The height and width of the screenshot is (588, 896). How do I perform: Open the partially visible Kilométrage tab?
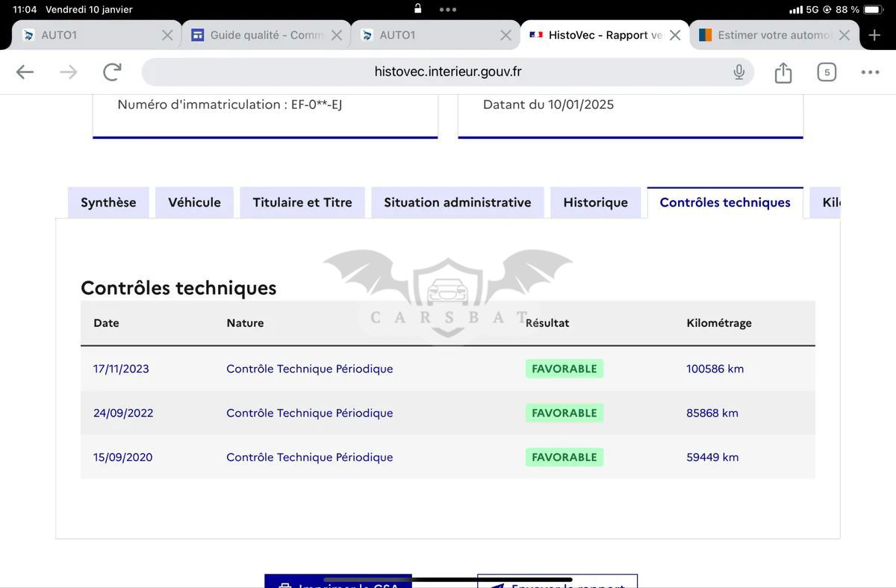[826, 202]
